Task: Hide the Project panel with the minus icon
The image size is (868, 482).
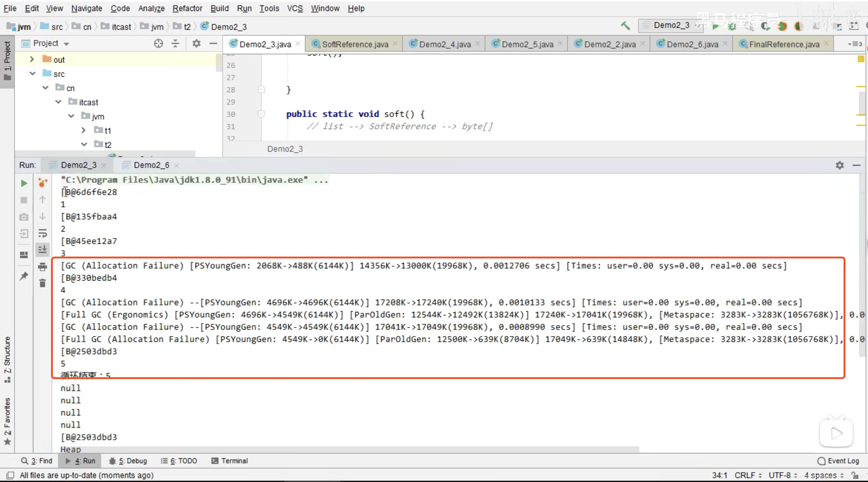Action: pos(213,44)
